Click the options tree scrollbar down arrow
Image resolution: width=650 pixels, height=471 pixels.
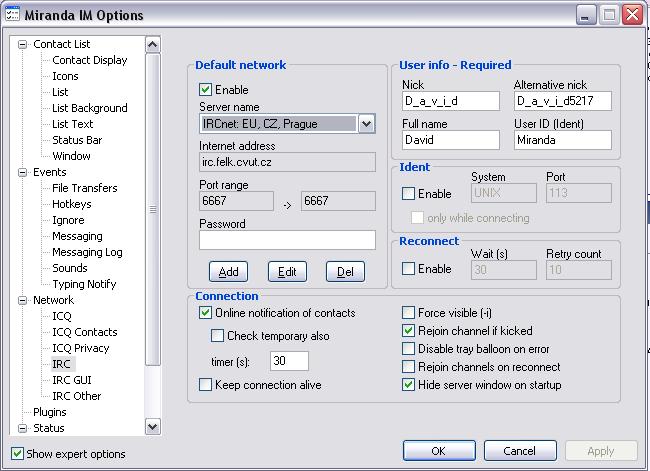152,427
